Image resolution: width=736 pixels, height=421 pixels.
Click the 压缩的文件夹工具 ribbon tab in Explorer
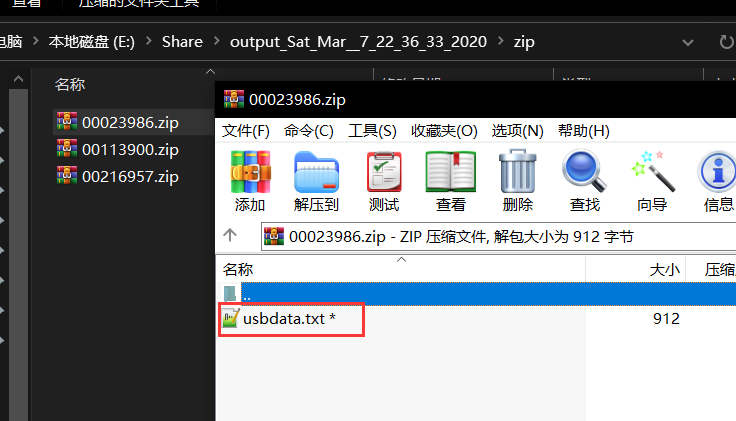[139, 4]
